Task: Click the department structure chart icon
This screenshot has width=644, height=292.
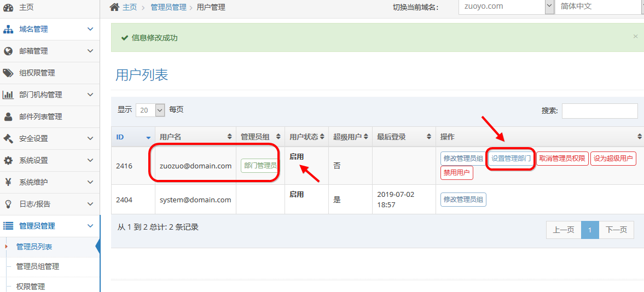Action: (8, 95)
